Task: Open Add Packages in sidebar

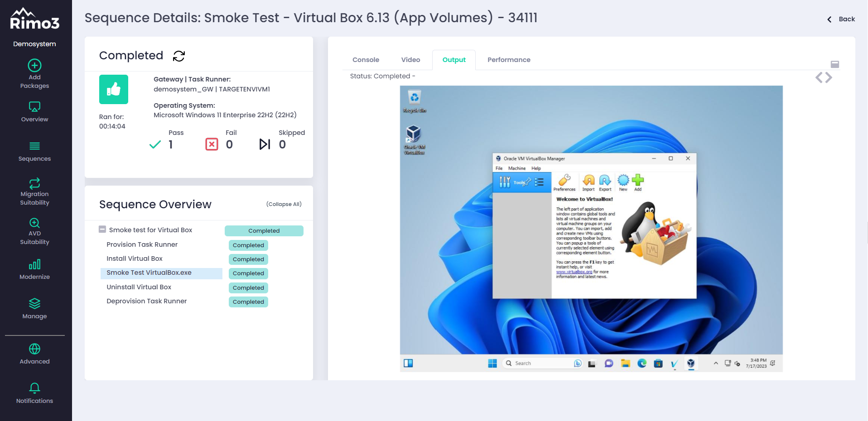Action: click(34, 74)
